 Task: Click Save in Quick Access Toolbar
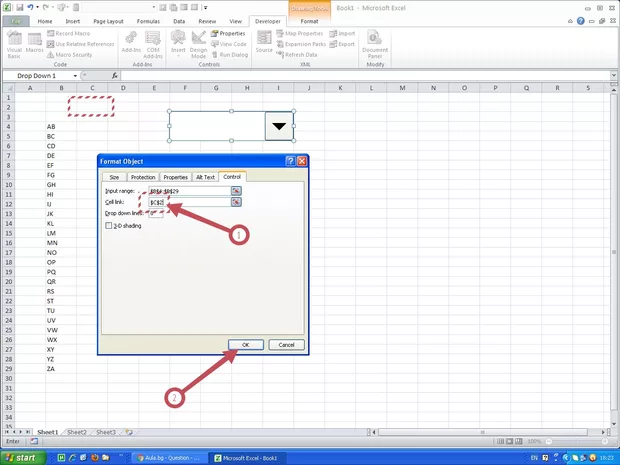(x=20, y=8)
